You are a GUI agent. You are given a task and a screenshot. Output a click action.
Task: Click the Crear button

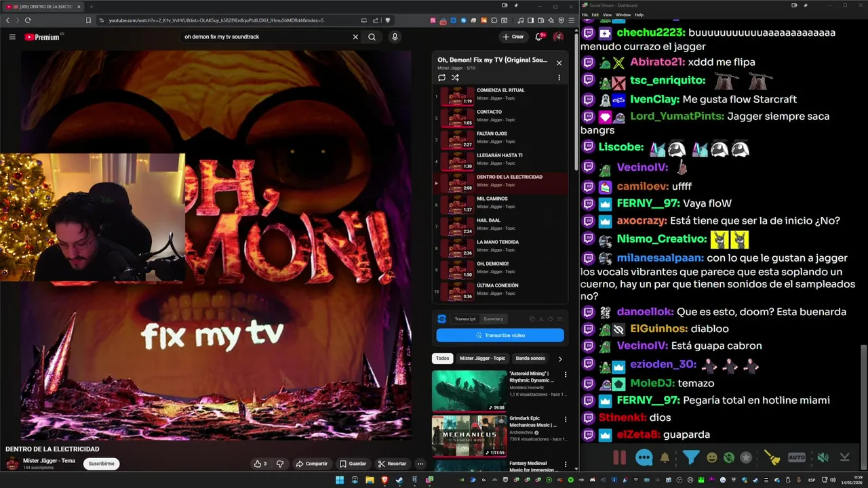pos(513,37)
